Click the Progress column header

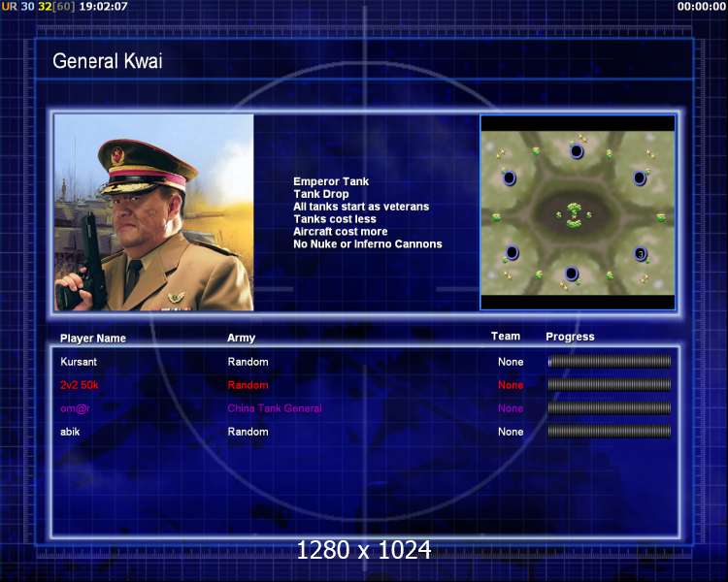tap(570, 337)
